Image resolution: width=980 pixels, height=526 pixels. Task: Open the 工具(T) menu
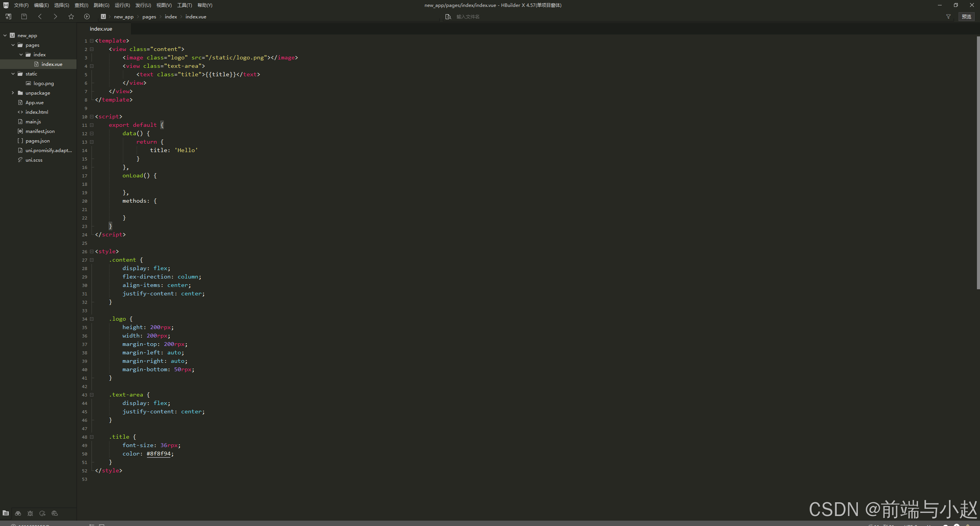(x=185, y=5)
